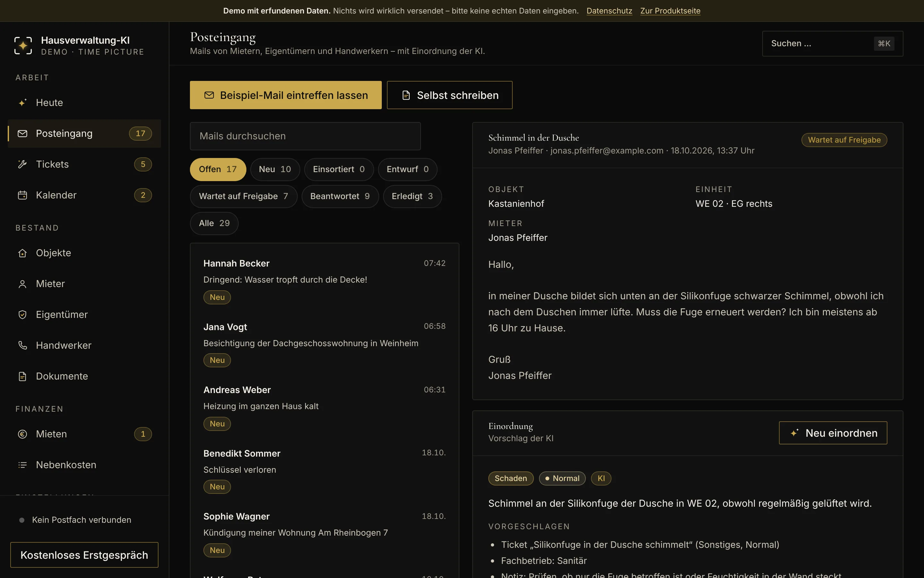The image size is (924, 578).
Task: Click the document icon beside Dokumente
Action: point(22,377)
